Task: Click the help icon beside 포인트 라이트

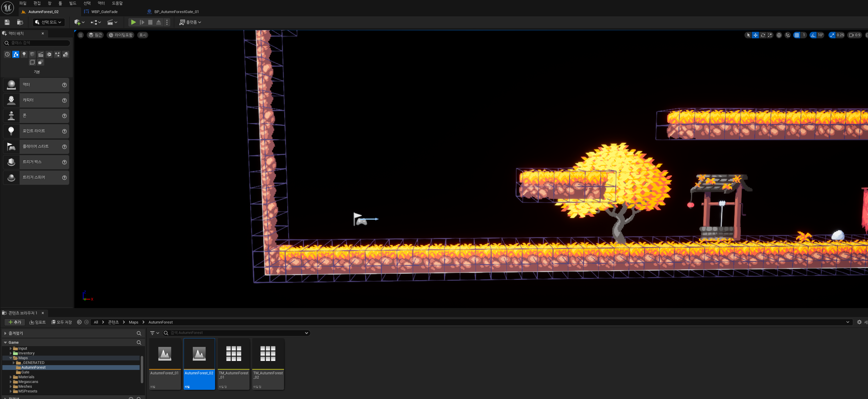Action: point(64,131)
